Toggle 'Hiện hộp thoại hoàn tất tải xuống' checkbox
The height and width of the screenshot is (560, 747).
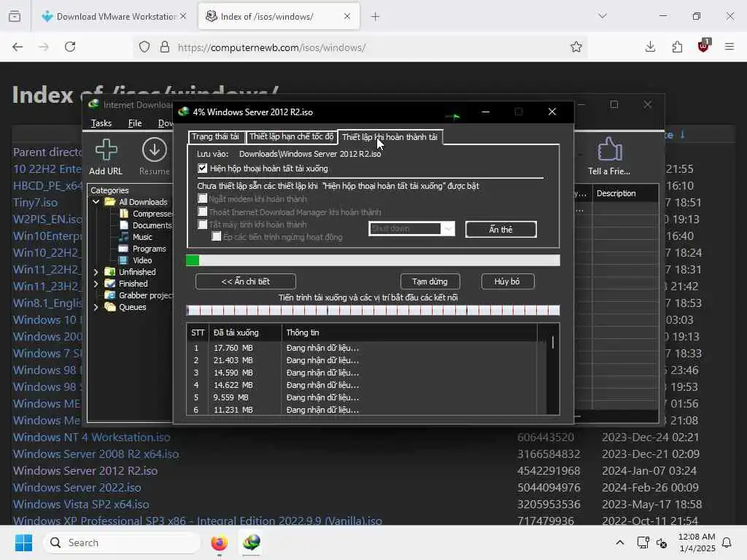[x=203, y=168]
